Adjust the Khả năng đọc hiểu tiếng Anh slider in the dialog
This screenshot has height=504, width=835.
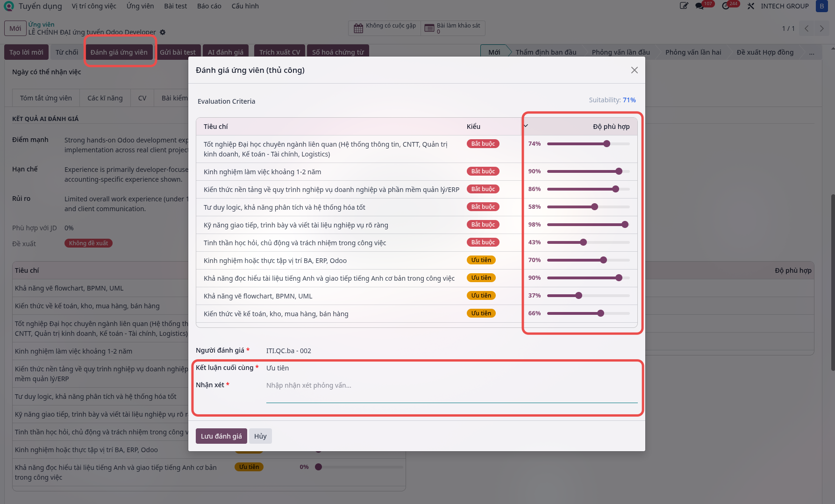[x=588, y=278]
